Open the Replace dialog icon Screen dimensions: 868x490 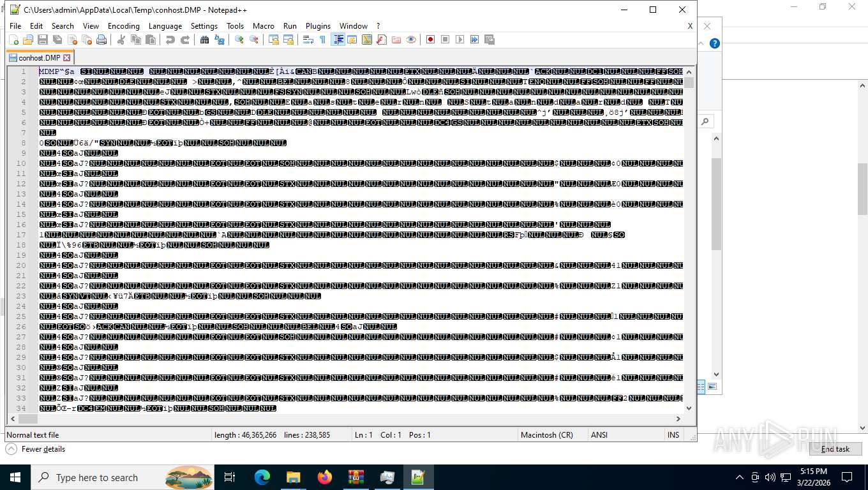[x=220, y=40]
